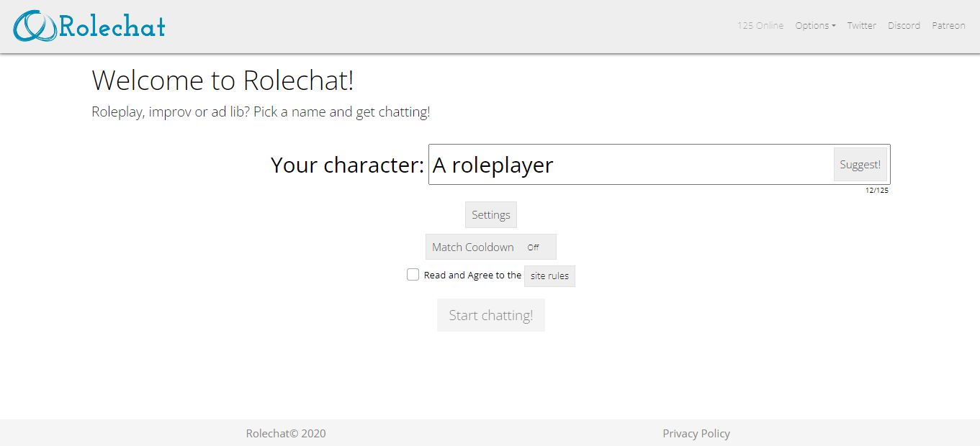Select the 12/125 character counter label
980x446 pixels.
point(875,190)
